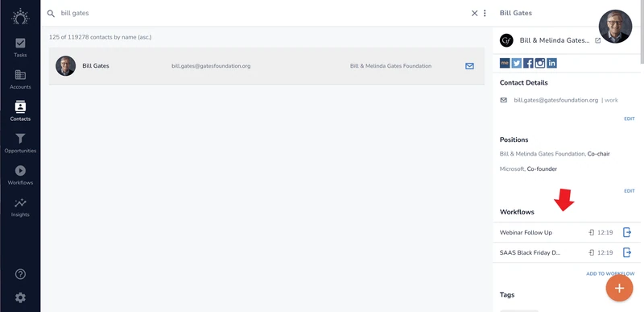This screenshot has width=644, height=312.
Task: Open the LinkedIn profile icon
Action: click(x=552, y=63)
